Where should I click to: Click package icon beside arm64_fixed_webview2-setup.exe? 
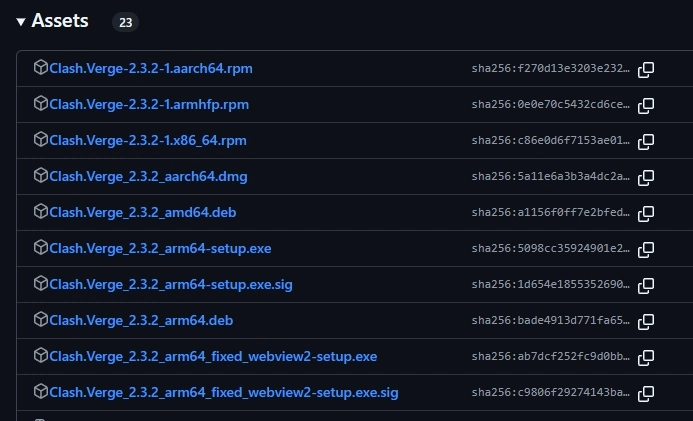pos(41,355)
